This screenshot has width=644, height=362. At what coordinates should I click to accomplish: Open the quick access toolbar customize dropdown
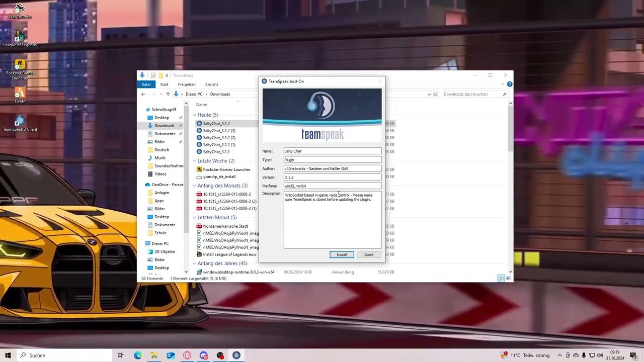[167, 75]
